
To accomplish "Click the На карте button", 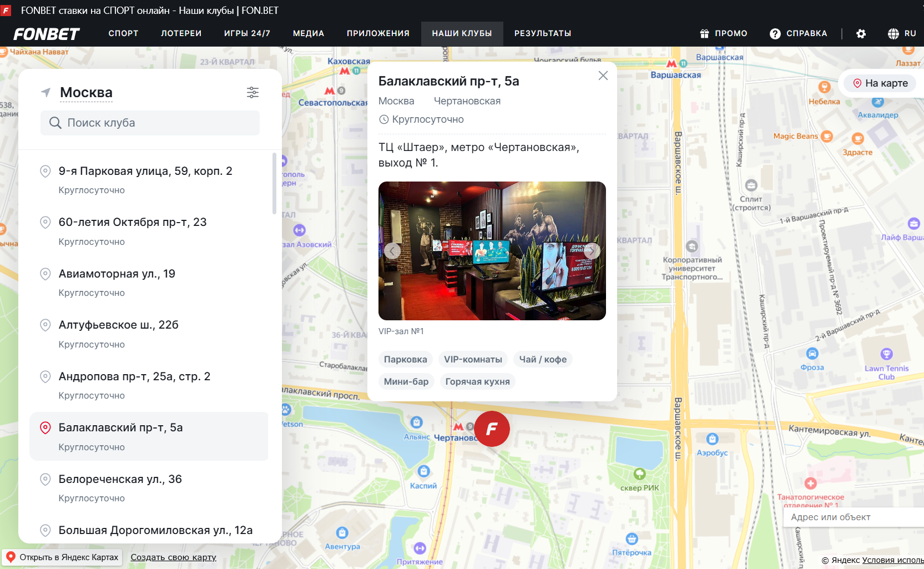I will (x=880, y=83).
